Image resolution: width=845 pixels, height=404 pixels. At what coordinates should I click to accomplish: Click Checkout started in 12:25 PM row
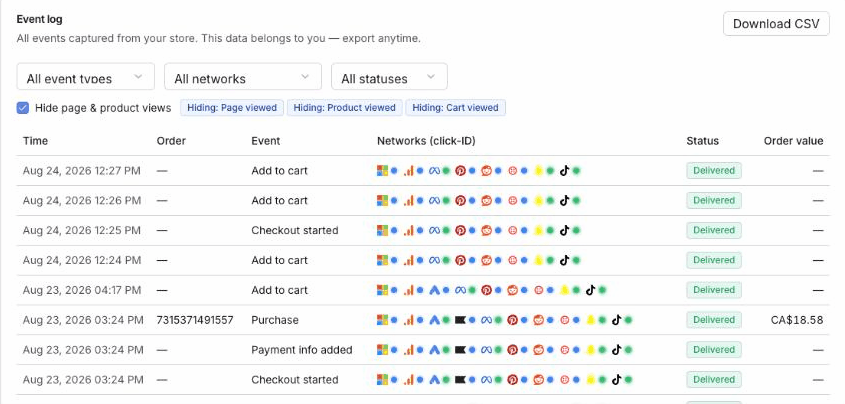pos(295,231)
